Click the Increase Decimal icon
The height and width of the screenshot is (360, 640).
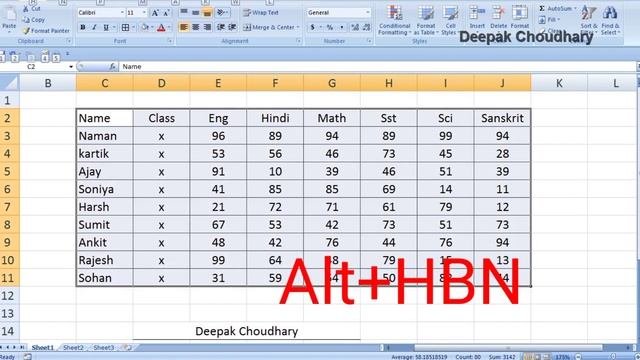coord(355,27)
